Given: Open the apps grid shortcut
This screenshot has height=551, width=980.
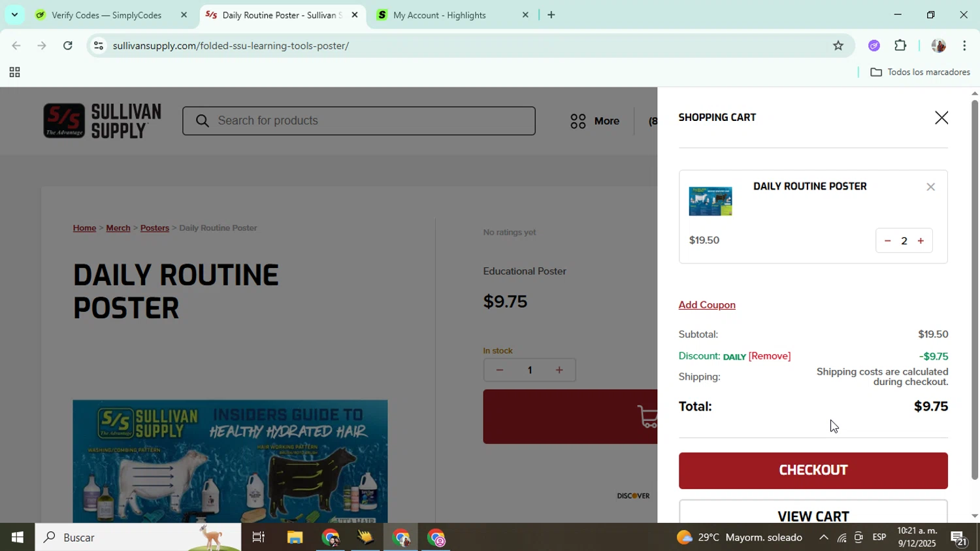Looking at the screenshot, I should [14, 73].
